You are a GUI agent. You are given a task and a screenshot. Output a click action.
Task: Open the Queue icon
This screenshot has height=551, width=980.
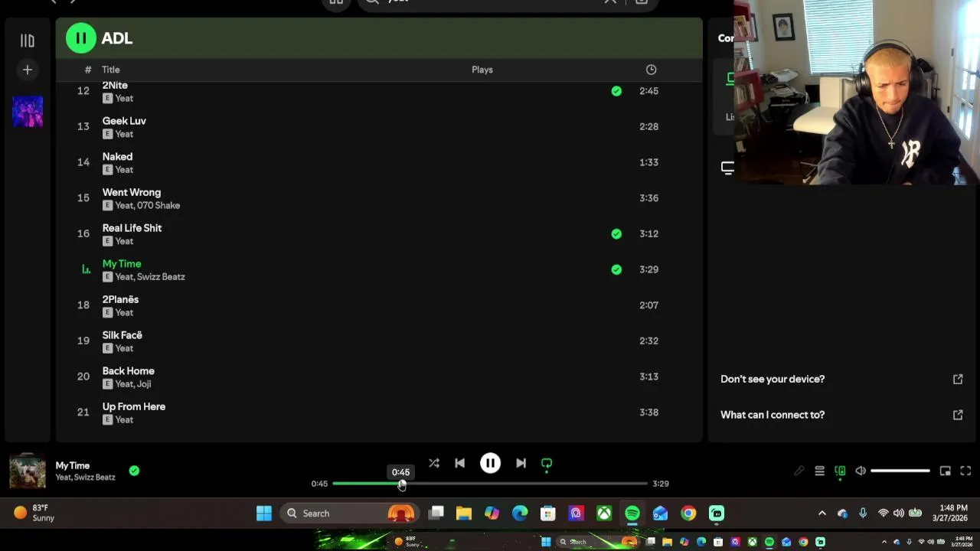(819, 471)
